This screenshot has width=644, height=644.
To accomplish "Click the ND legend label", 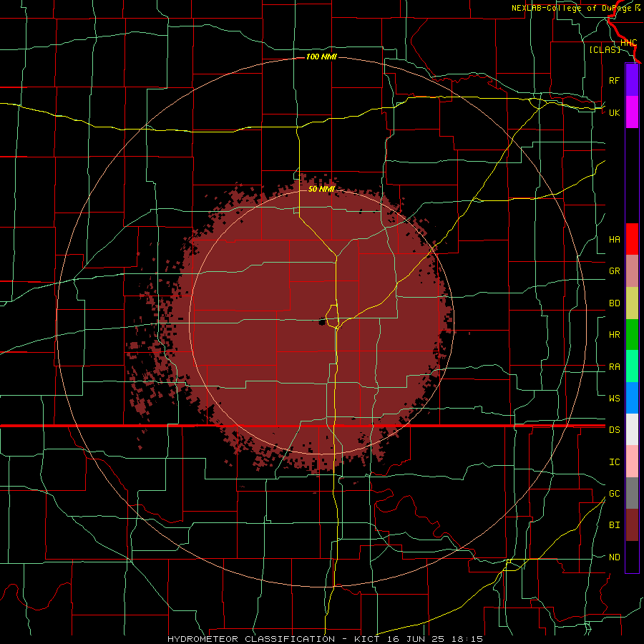I will click(614, 557).
